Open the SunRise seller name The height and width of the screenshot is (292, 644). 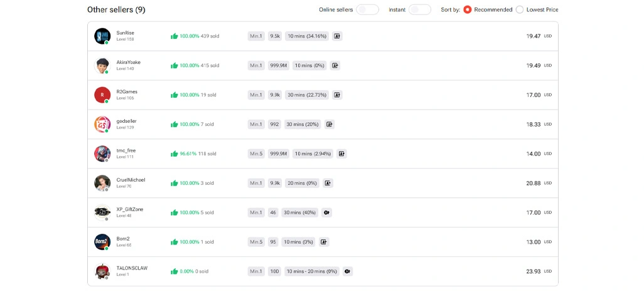(126, 33)
